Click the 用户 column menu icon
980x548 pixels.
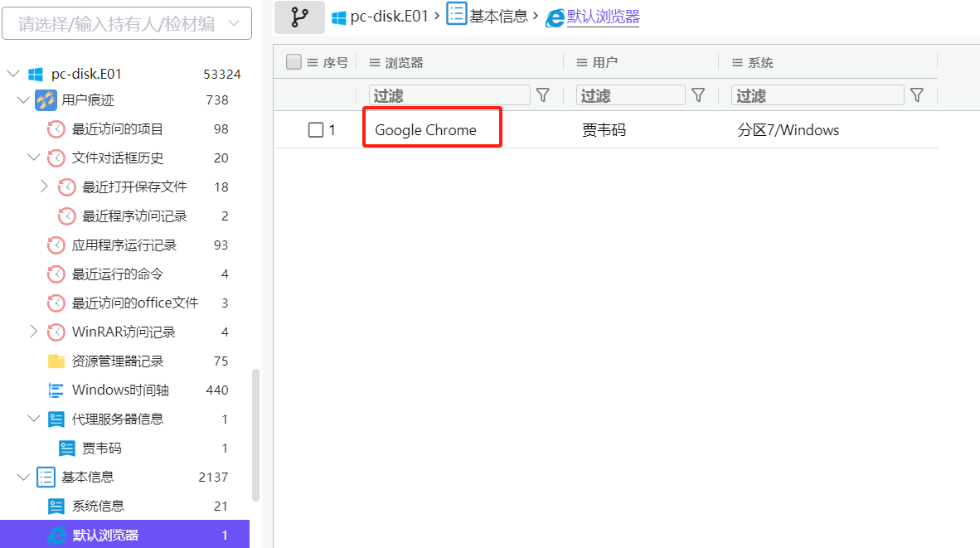pos(582,62)
